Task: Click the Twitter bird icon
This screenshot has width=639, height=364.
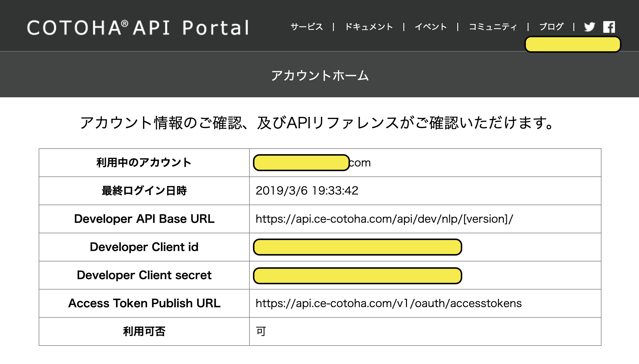Action: (589, 27)
